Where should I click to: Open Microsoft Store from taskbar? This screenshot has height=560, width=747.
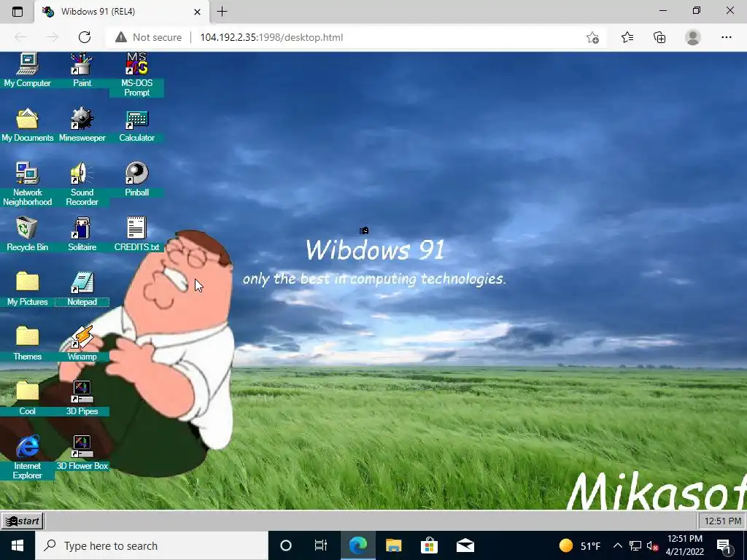pyautogui.click(x=429, y=545)
